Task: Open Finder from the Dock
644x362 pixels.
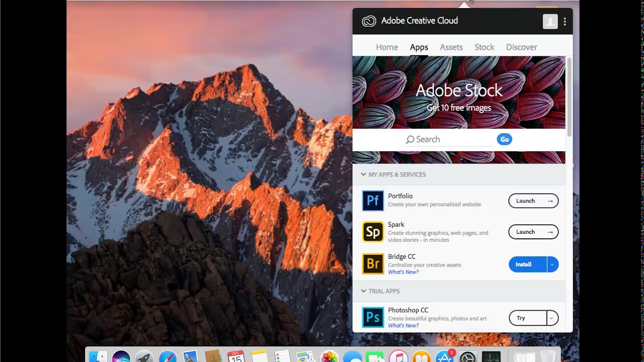Action: pyautogui.click(x=98, y=356)
